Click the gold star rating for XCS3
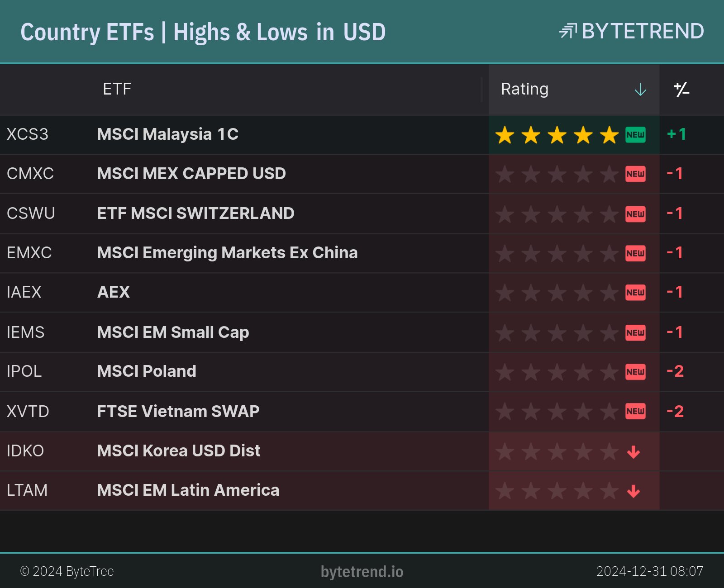 tap(557, 135)
